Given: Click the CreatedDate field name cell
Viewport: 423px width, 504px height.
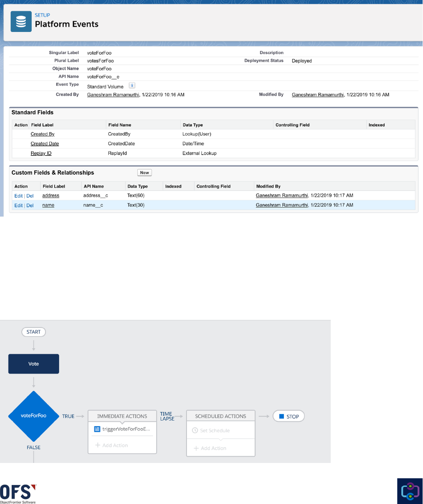Looking at the screenshot, I should click(121, 143).
